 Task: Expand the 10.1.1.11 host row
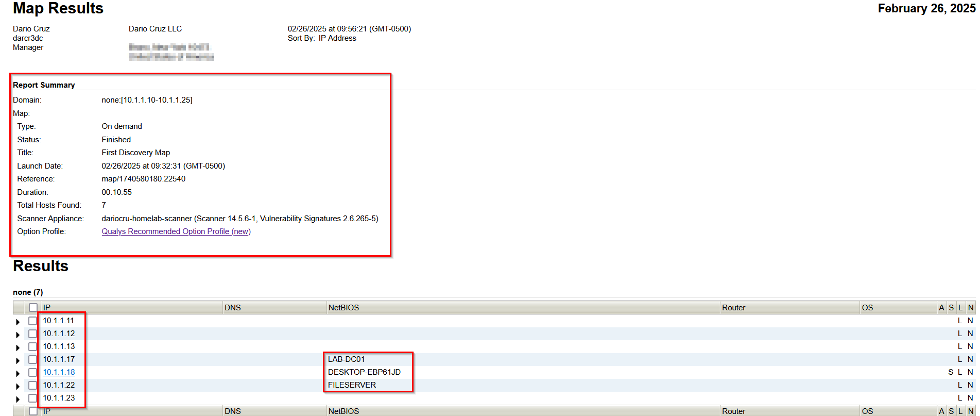pos(18,322)
